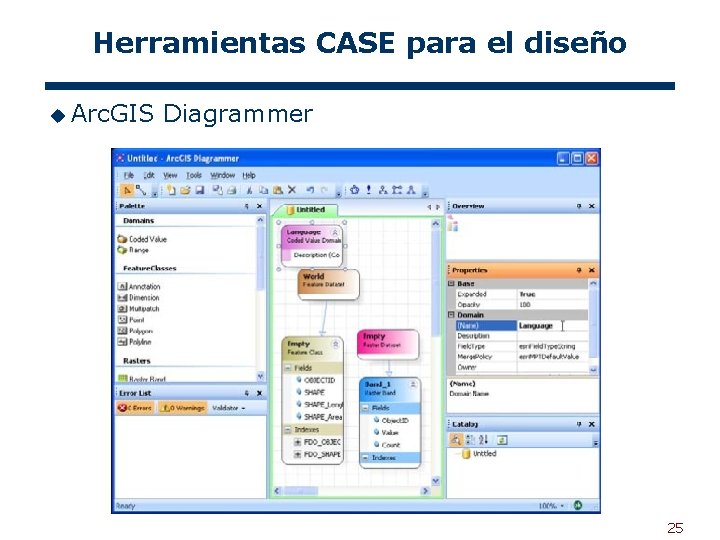Open the Tools menu

(x=194, y=175)
